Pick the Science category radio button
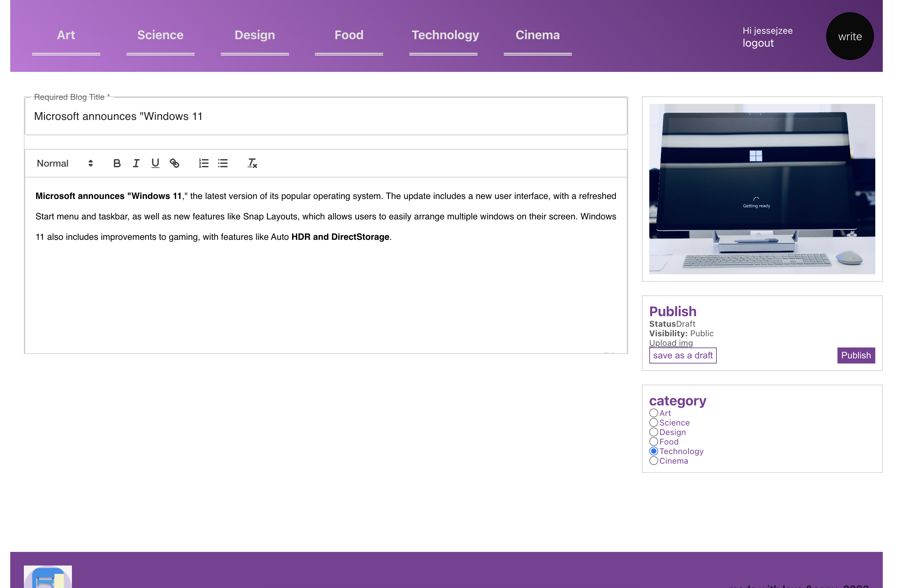 653,422
